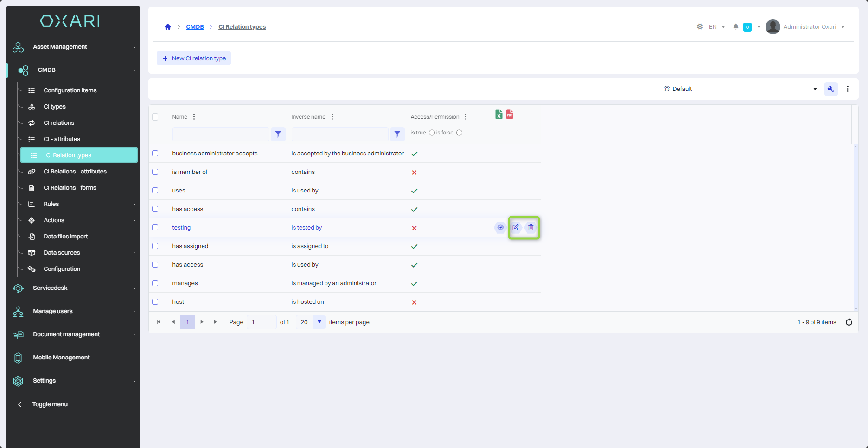The height and width of the screenshot is (448, 868).
Task: View testing relation with eye icon
Action: tap(500, 228)
